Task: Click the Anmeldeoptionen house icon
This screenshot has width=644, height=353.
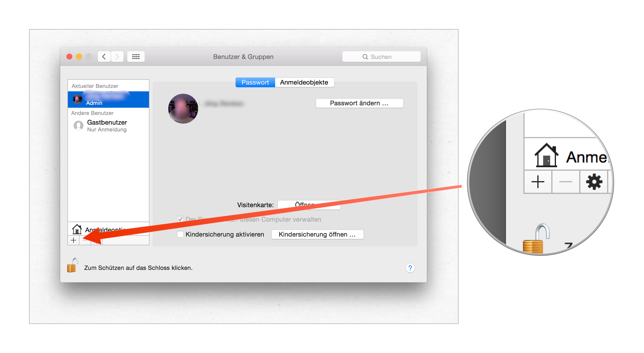Action: pyautogui.click(x=76, y=229)
